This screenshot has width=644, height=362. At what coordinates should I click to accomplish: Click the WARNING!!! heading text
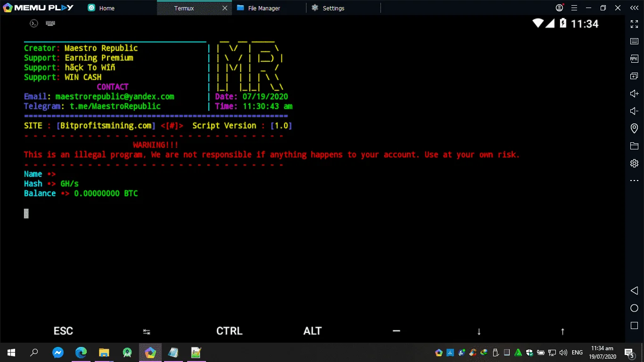pos(156,145)
